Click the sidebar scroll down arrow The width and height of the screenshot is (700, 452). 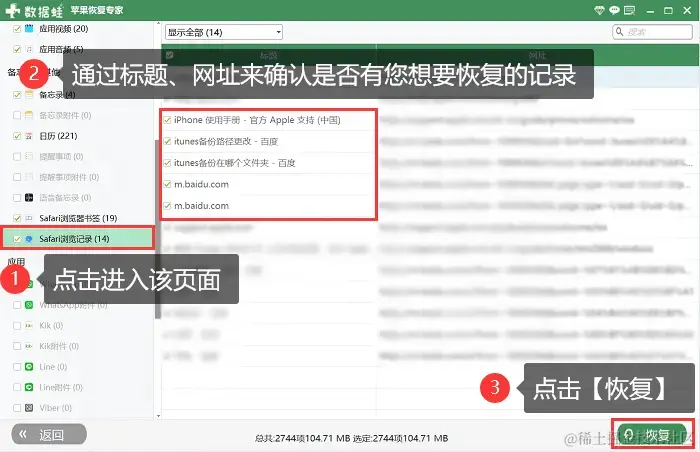(158, 416)
